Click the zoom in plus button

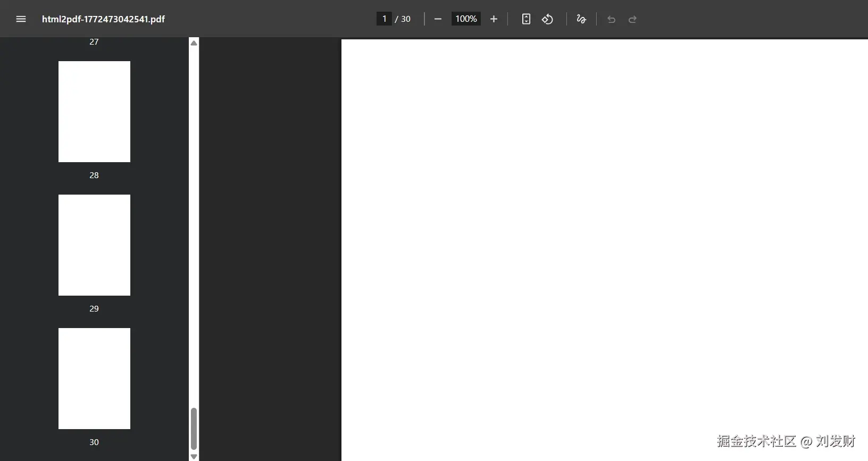coord(494,19)
